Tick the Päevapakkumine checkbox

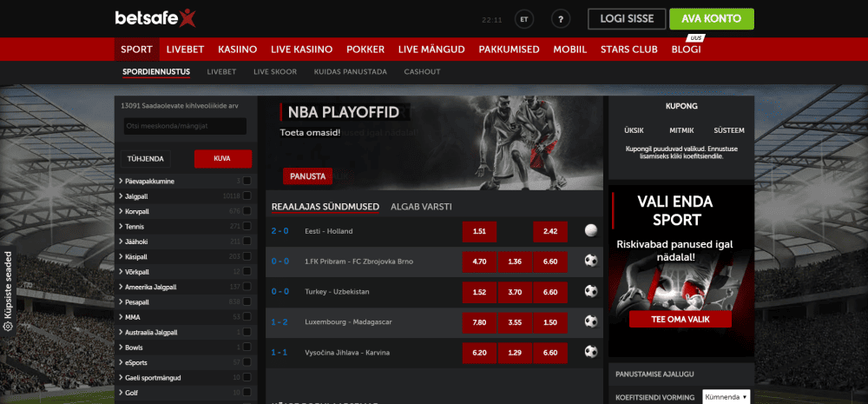point(247,182)
